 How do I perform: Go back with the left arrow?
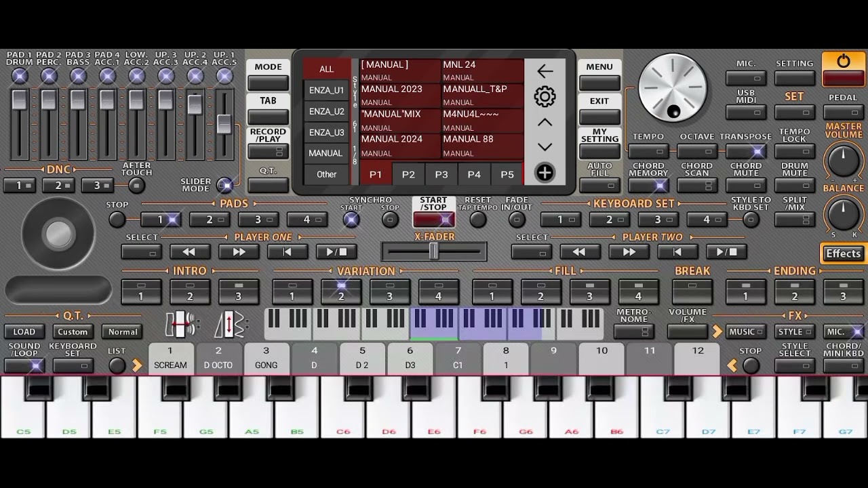coord(545,70)
